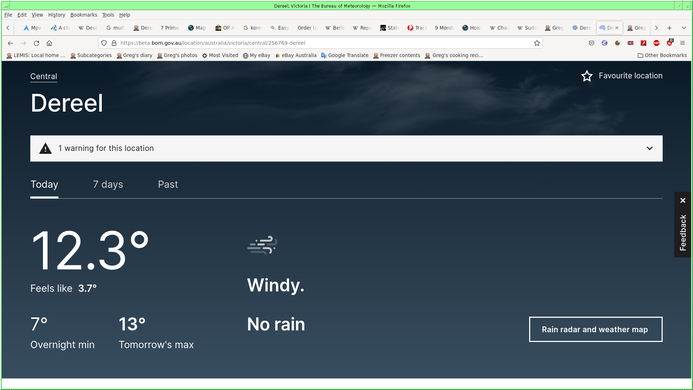Click the red shield extension with badge

[x=670, y=43]
